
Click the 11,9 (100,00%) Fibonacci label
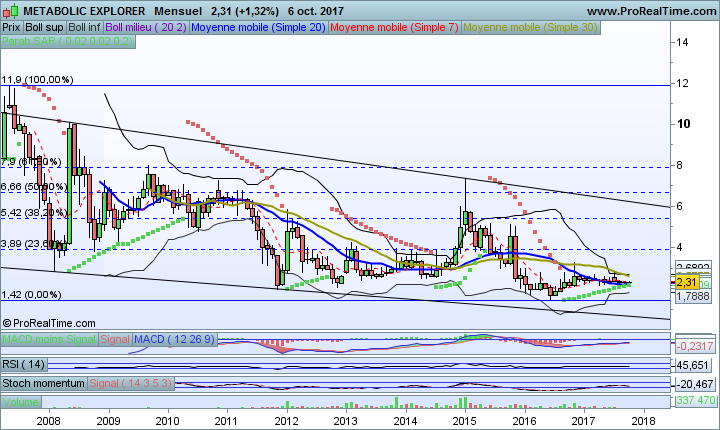(37, 80)
